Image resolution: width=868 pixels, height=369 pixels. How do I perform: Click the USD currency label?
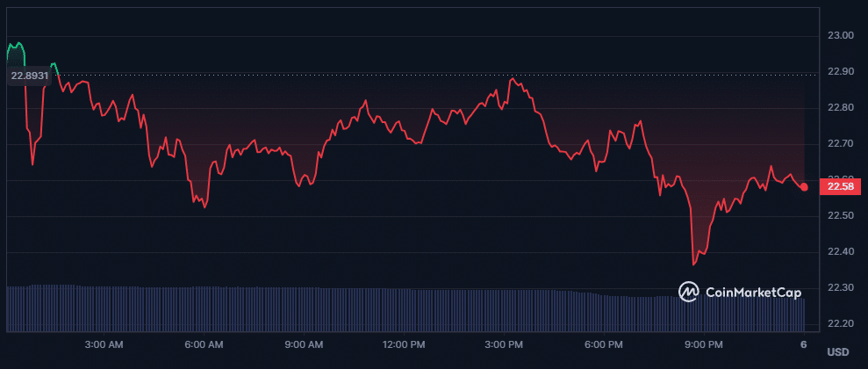837,352
